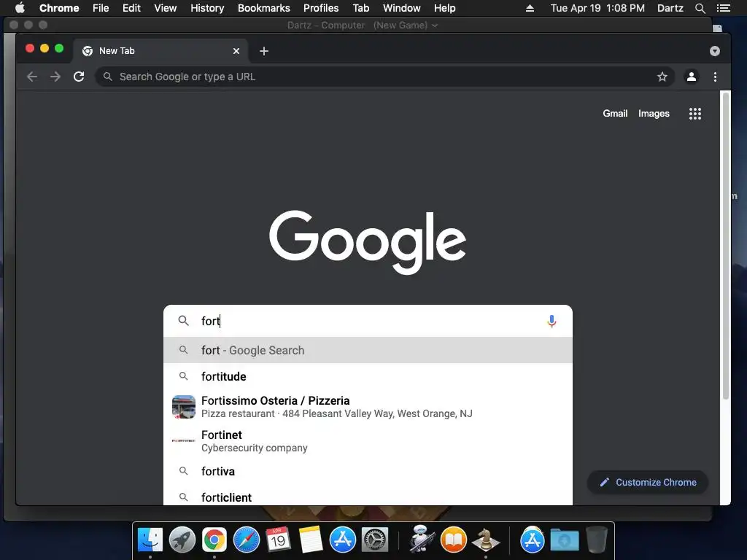Open the History menu
The height and width of the screenshot is (560, 747).
(x=207, y=8)
